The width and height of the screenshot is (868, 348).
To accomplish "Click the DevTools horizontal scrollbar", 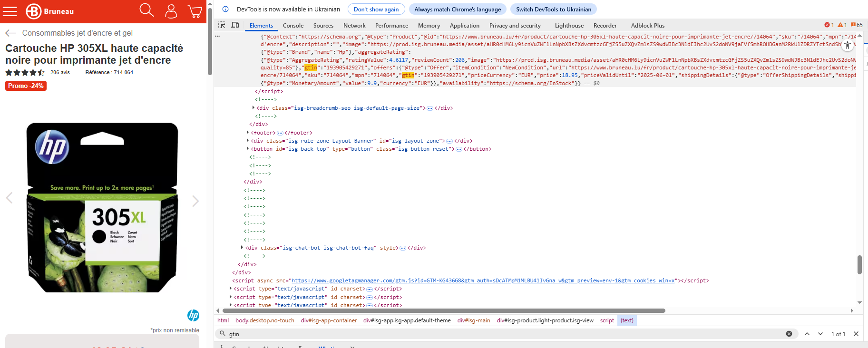I will pyautogui.click(x=444, y=310).
